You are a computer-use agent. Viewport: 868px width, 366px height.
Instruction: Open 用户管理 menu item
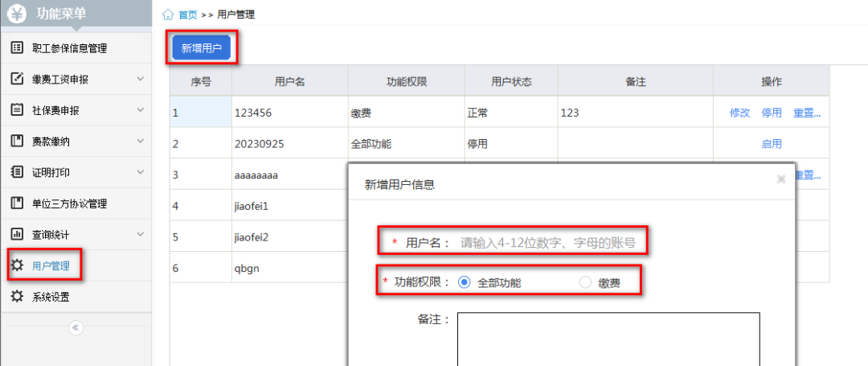(x=76, y=265)
